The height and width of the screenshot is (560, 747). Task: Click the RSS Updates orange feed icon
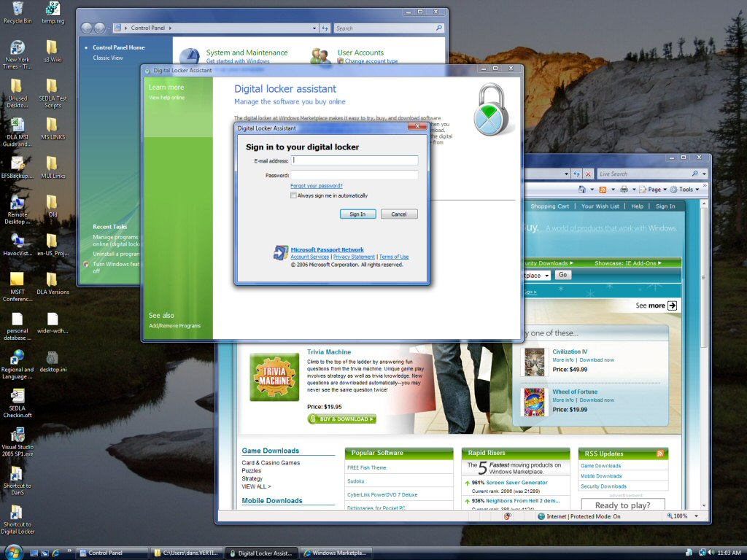click(x=659, y=454)
